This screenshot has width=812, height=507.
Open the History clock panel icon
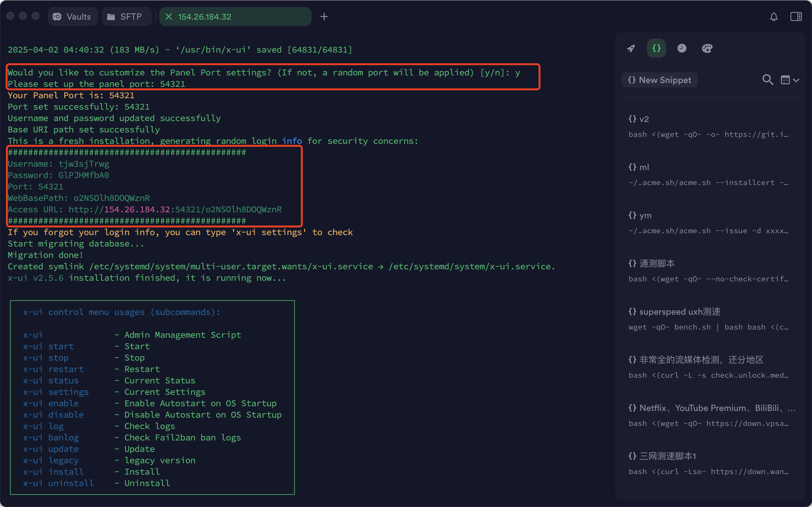coord(681,48)
